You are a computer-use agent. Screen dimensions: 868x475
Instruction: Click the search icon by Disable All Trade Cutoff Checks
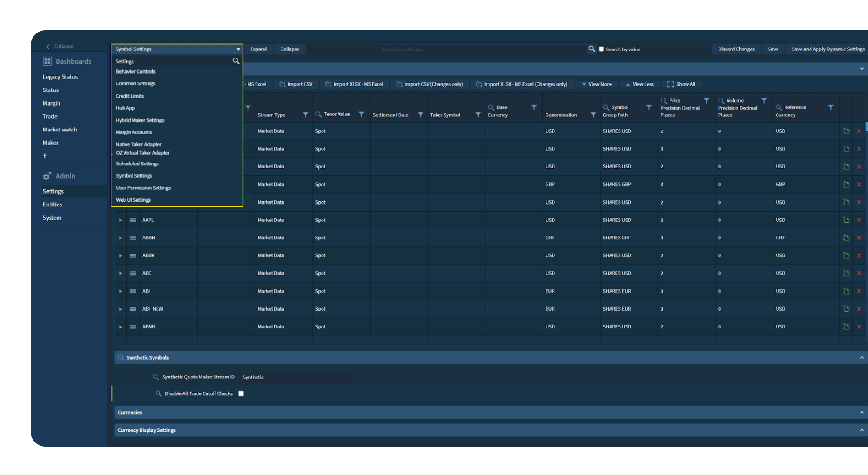(159, 393)
